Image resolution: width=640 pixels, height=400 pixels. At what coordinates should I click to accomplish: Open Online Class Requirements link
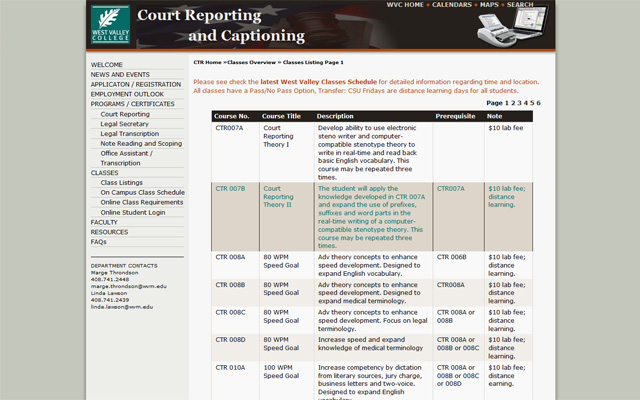tap(142, 202)
